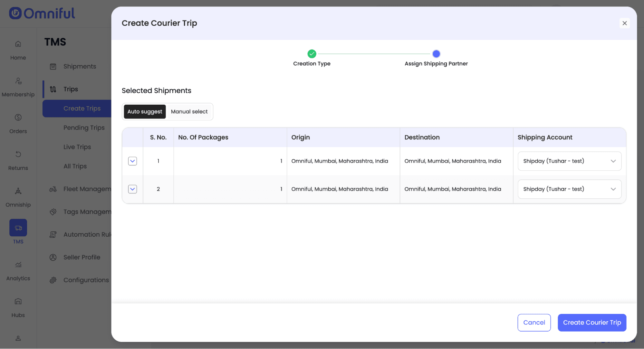644x349 pixels.
Task: Open the Omniship module icon
Action: tap(18, 191)
